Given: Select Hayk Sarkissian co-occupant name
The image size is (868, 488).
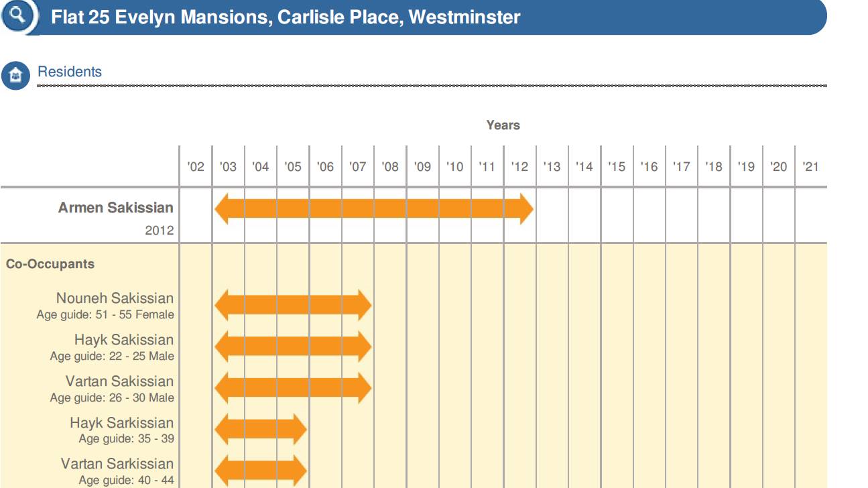Looking at the screenshot, I should [x=121, y=423].
